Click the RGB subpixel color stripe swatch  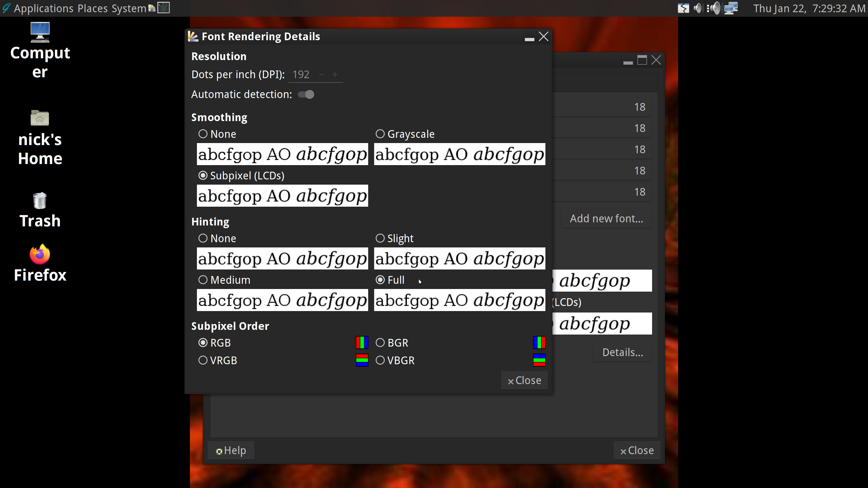click(x=362, y=343)
